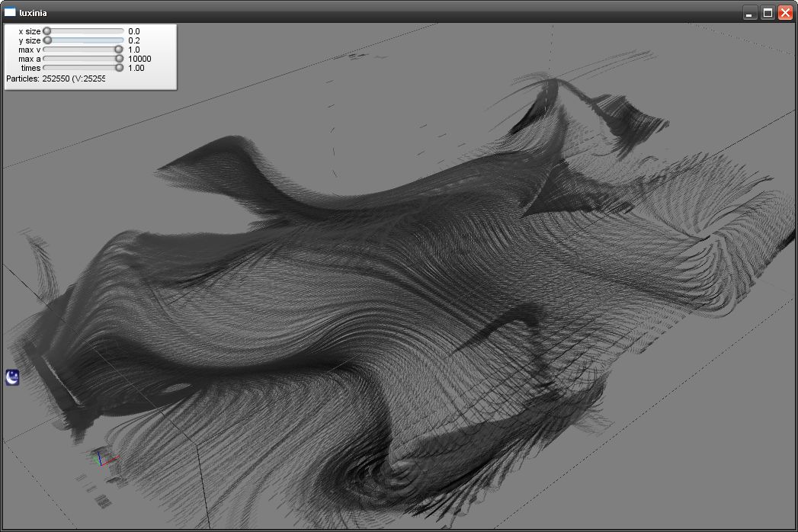This screenshot has width=798, height=532.
Task: Minimize the luxinia window
Action: point(750,13)
